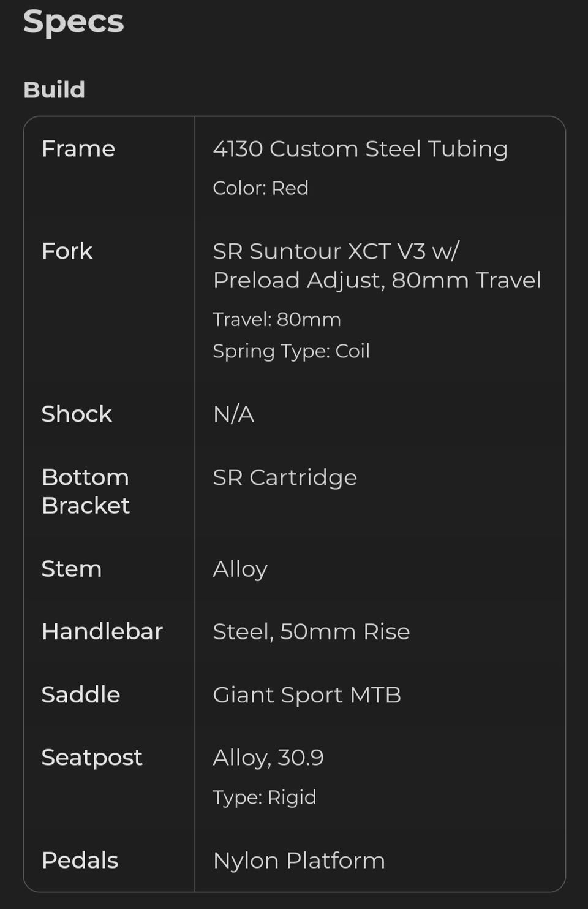This screenshot has width=588, height=909.
Task: Click the Color: Red detail
Action: click(260, 188)
